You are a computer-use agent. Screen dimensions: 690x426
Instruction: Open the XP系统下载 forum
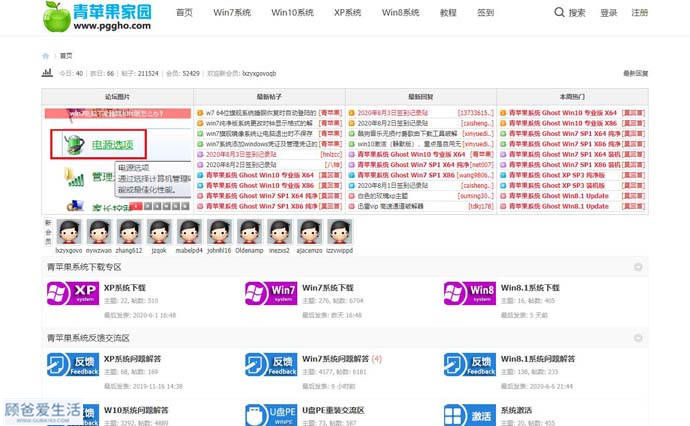(125, 288)
